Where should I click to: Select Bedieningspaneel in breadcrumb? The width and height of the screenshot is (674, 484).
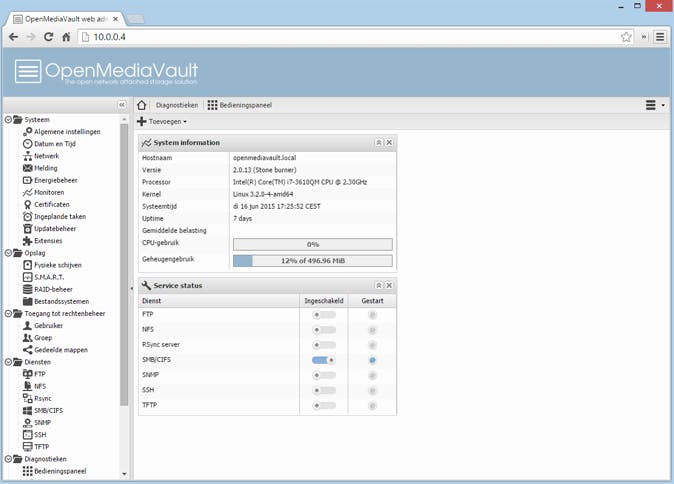click(x=240, y=105)
